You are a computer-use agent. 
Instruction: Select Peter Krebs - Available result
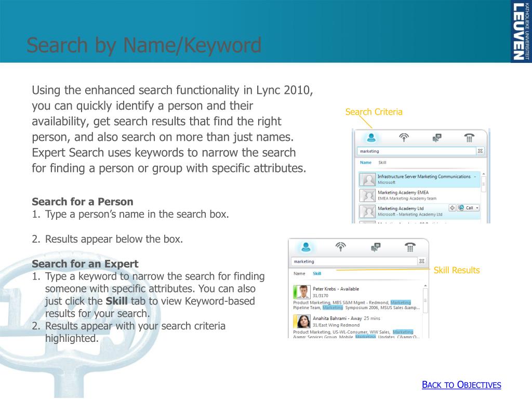tap(357, 298)
